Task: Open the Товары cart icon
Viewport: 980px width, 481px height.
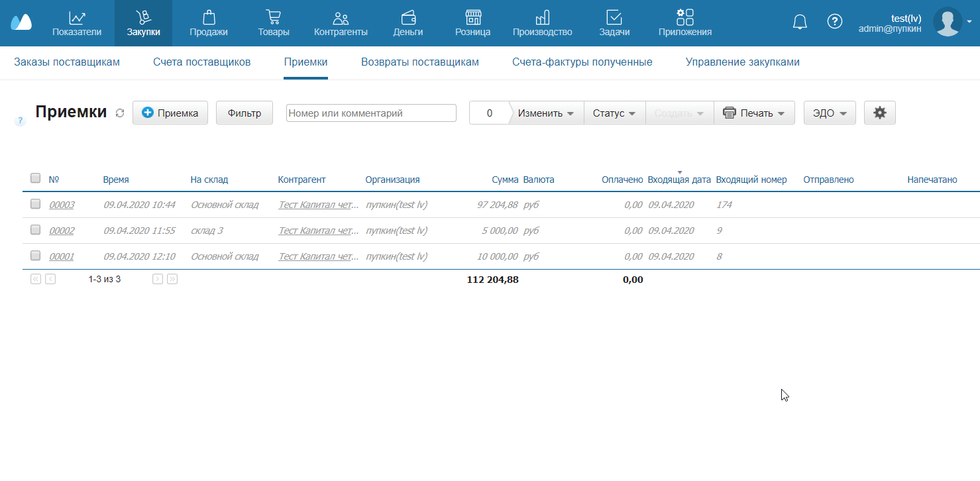Action: pos(273,19)
